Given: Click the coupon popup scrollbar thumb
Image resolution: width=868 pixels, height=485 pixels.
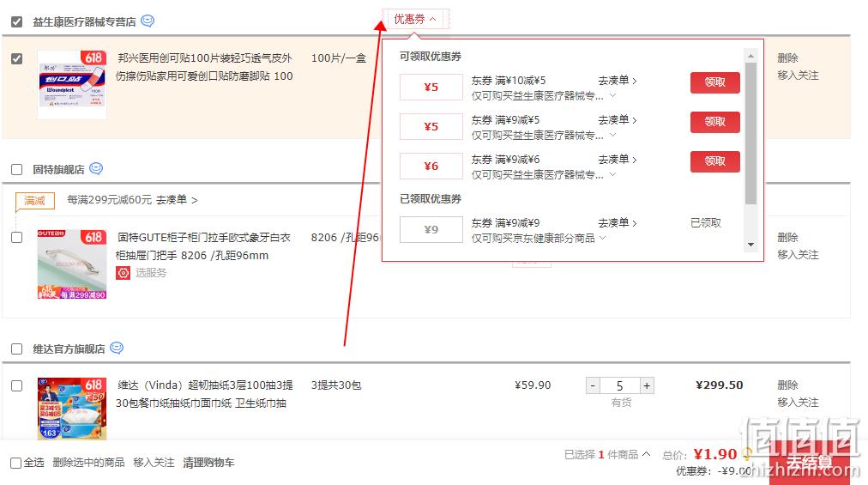Looking at the screenshot, I should pos(750,133).
